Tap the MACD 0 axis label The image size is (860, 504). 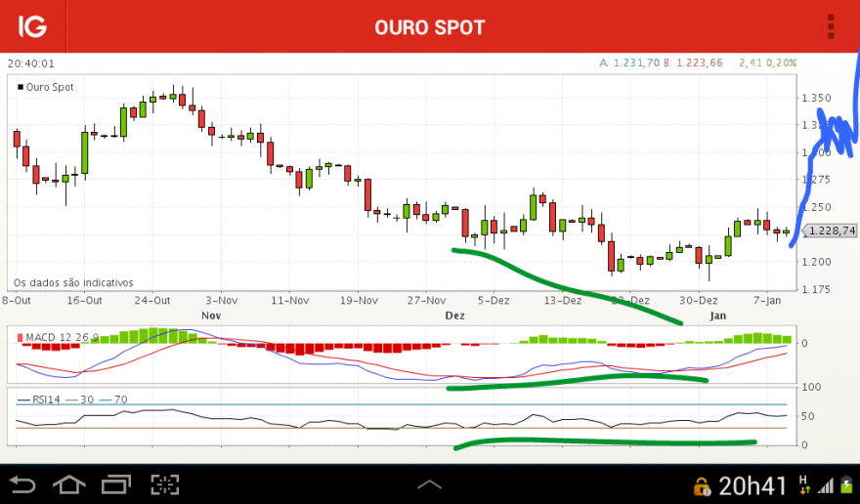804,343
